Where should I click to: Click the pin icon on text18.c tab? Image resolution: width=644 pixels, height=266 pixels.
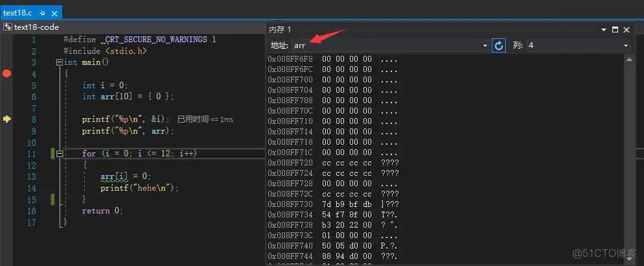coord(42,13)
